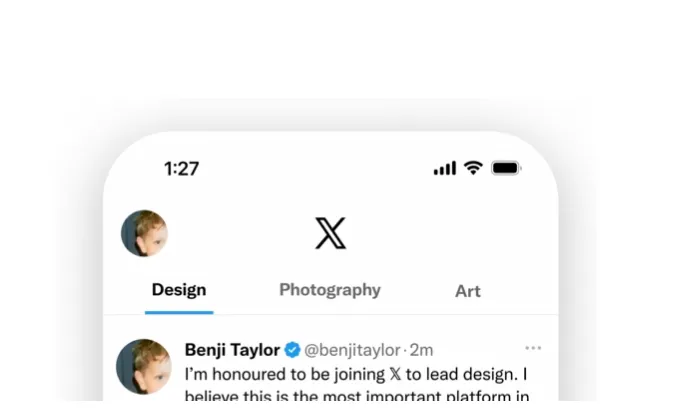The image size is (675, 420).
Task: Select the Design tab
Action: [x=179, y=290]
